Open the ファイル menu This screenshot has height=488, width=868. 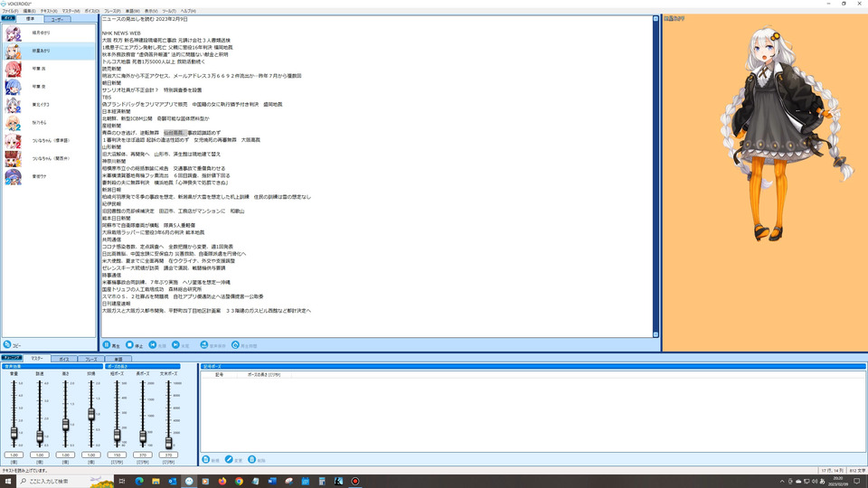coord(11,11)
